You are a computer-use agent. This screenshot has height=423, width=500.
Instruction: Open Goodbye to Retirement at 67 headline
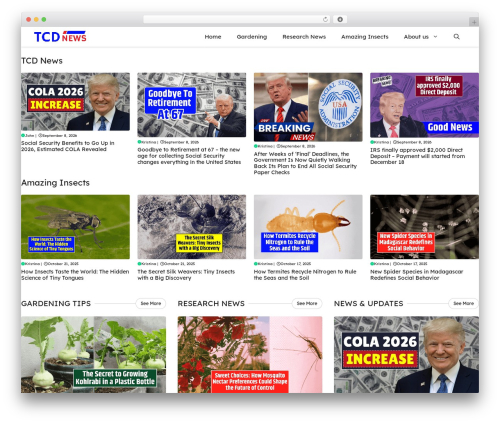click(189, 156)
